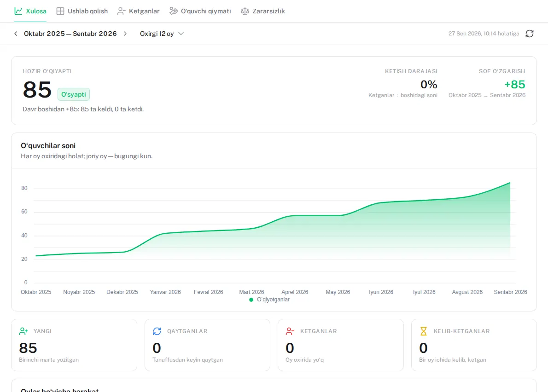Viewport: 548px width, 392px height.
Task: Open the Ketganlar tab
Action: click(x=139, y=11)
